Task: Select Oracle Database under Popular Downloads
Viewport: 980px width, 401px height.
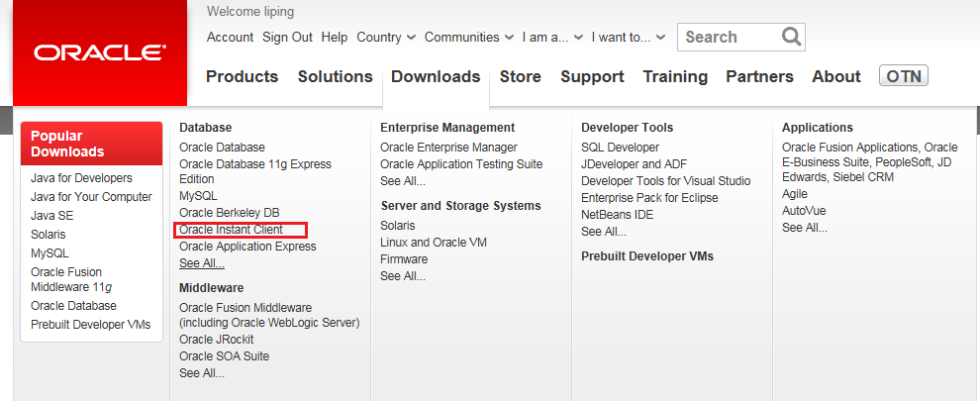Action: (x=73, y=306)
